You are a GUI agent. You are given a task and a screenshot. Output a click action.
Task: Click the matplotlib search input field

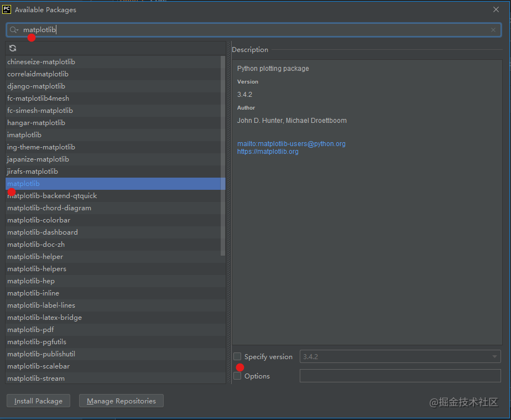253,30
